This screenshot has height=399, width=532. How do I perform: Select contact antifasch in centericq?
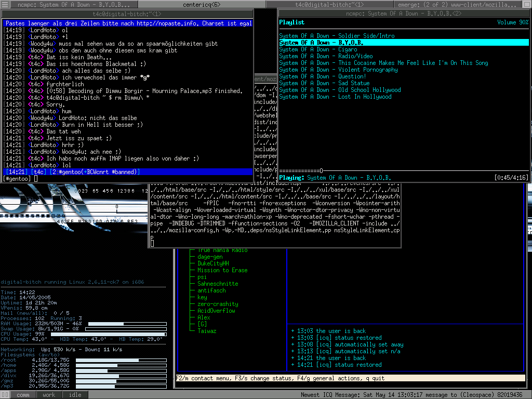click(x=211, y=290)
